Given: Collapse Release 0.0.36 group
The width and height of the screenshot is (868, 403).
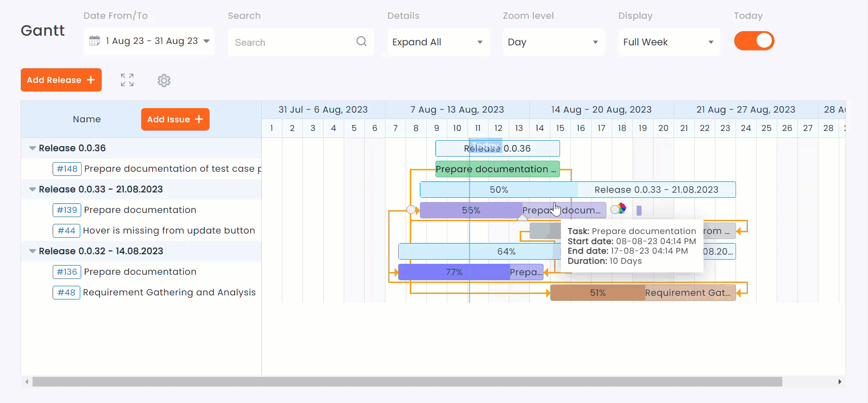Looking at the screenshot, I should [x=33, y=148].
